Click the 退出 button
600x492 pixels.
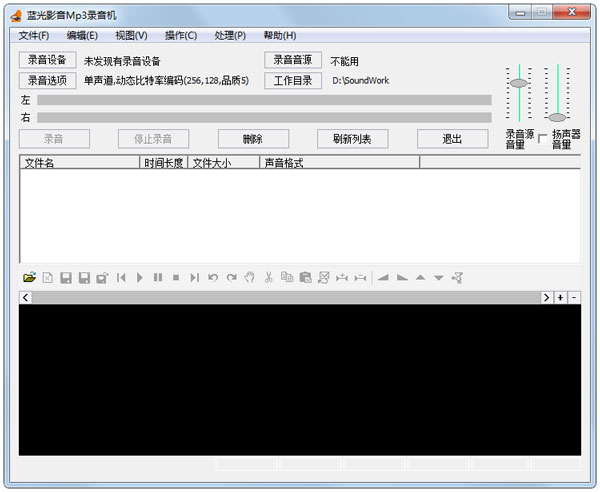pyautogui.click(x=452, y=138)
